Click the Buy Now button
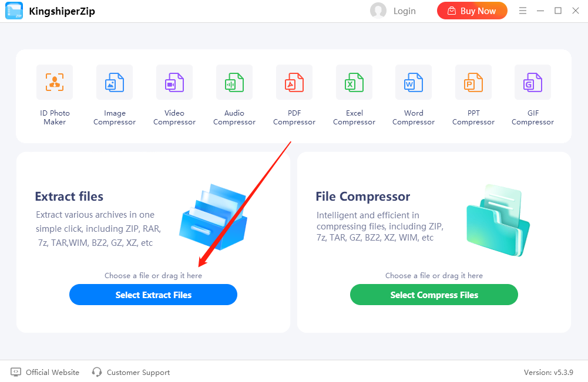The height and width of the screenshot is (382, 588). 472,11
